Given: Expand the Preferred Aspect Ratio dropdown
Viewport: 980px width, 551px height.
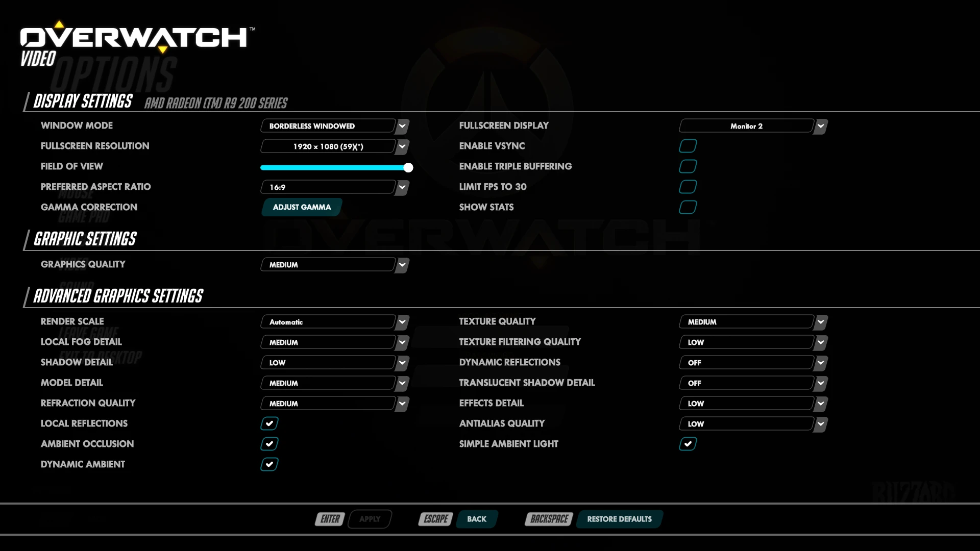Looking at the screenshot, I should pyautogui.click(x=402, y=187).
